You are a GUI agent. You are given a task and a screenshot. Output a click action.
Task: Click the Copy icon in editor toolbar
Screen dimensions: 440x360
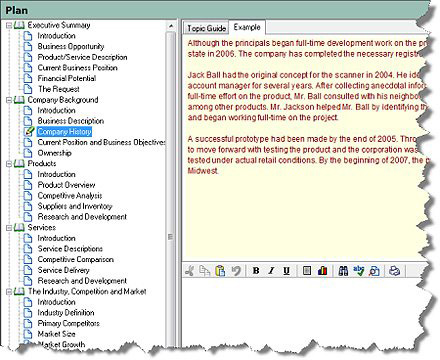pyautogui.click(x=204, y=271)
